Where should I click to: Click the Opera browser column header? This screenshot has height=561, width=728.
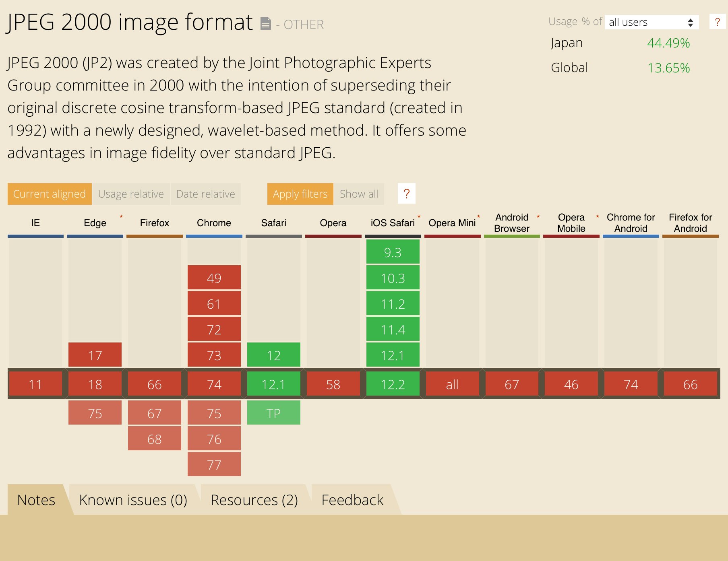click(333, 223)
